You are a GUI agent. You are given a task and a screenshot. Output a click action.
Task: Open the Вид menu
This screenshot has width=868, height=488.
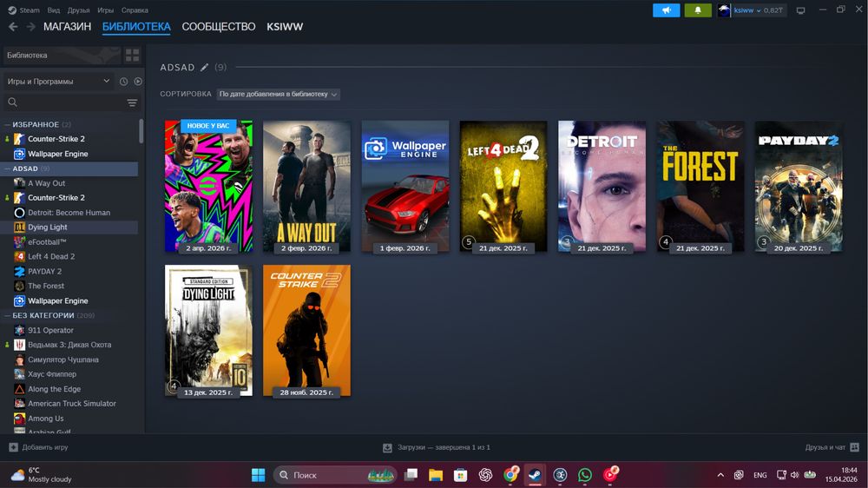coord(54,10)
